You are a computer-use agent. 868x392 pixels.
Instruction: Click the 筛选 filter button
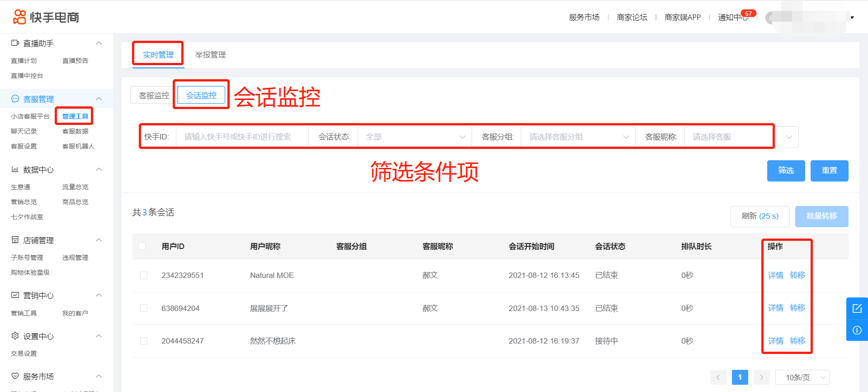[x=786, y=171]
